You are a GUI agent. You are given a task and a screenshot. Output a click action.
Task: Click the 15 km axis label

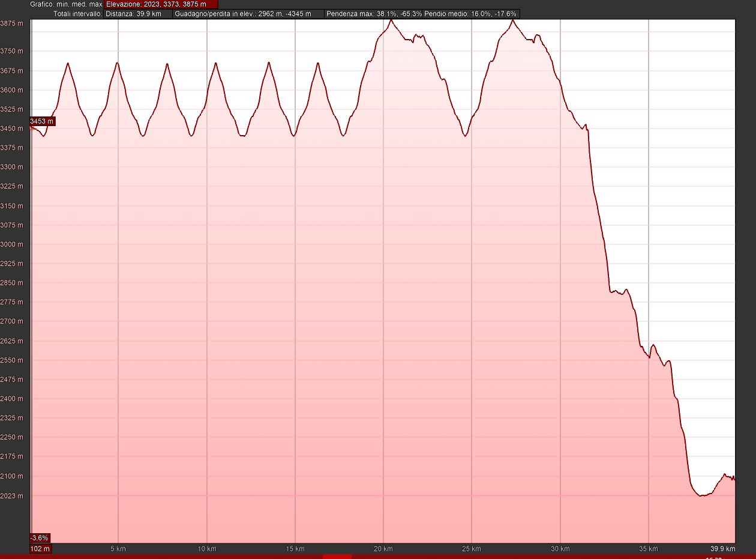[295, 549]
